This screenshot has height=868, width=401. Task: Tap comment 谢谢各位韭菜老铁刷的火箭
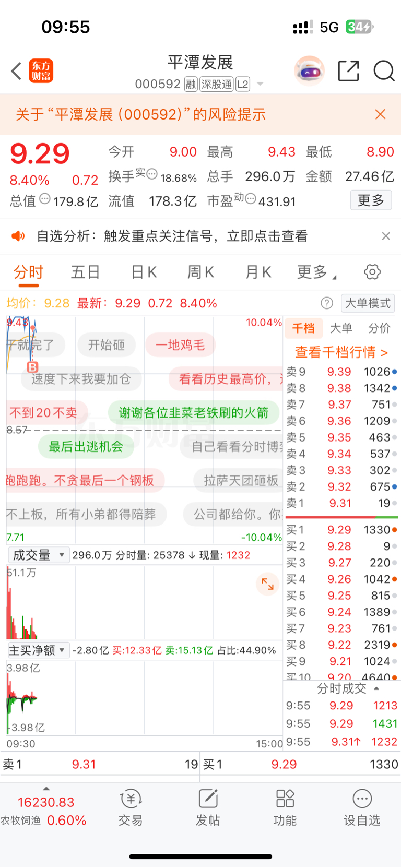(x=194, y=413)
